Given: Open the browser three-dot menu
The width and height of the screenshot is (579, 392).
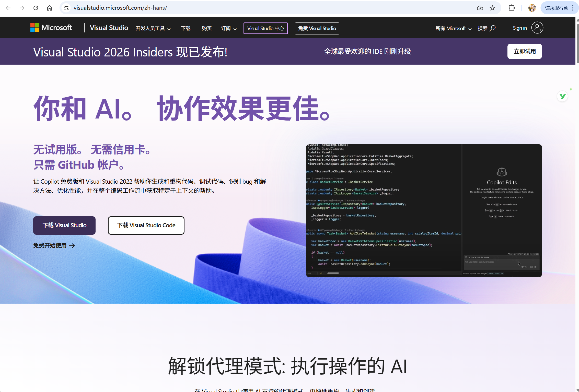Looking at the screenshot, I should pos(573,8).
